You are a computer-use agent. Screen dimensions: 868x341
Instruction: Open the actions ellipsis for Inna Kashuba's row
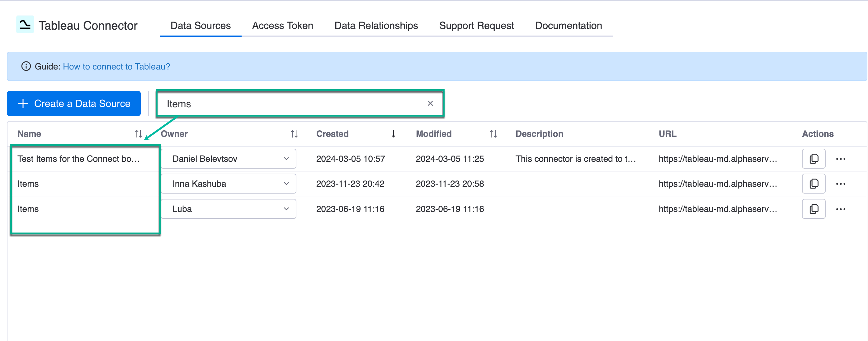(x=841, y=184)
